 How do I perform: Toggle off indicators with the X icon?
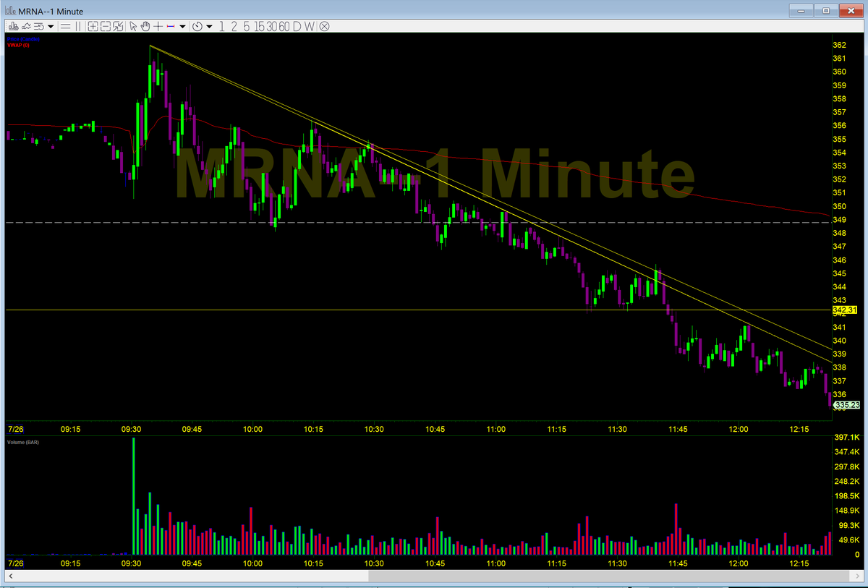[324, 26]
